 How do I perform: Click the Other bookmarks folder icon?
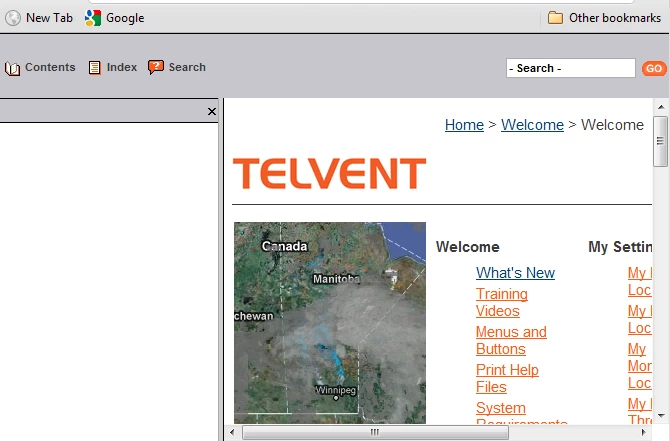pos(555,18)
